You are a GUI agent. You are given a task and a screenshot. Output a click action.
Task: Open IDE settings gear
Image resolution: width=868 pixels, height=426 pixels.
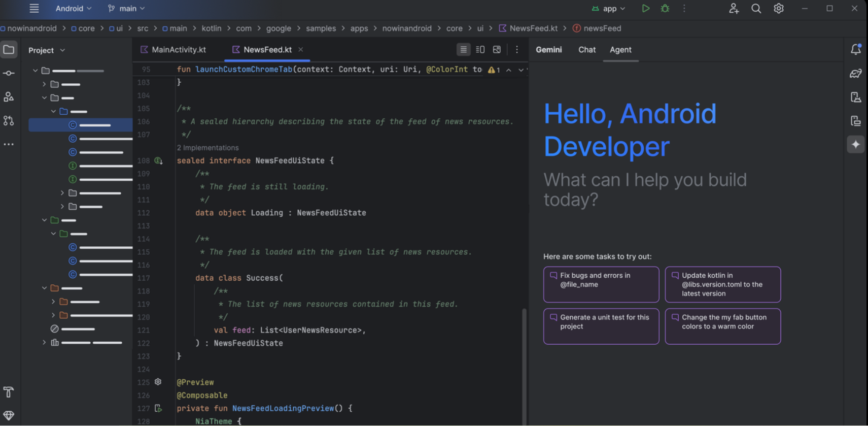(779, 8)
